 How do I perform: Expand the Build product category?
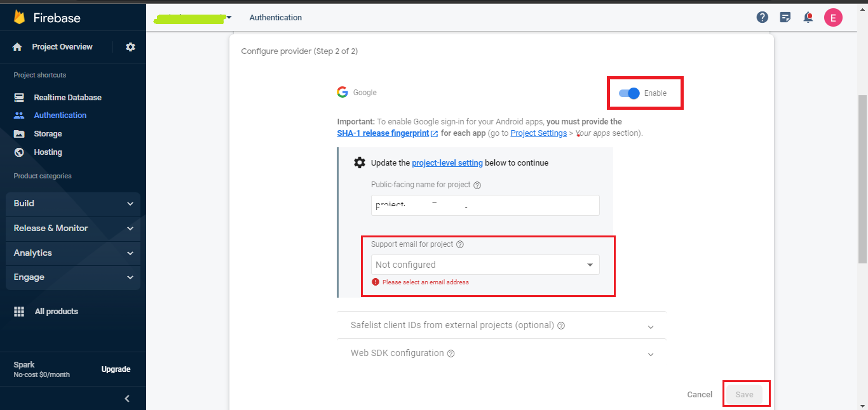pyautogui.click(x=73, y=204)
